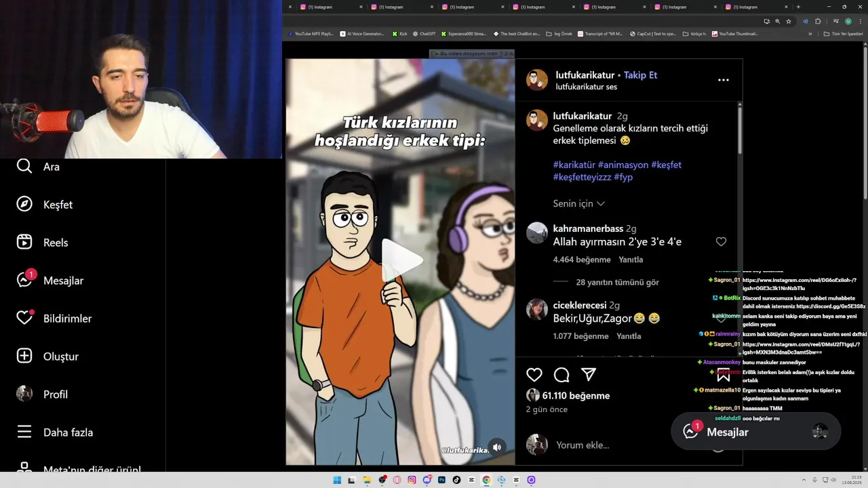This screenshot has width=868, height=488.
Task: Open the YouTube MP3 Playli... bookmark
Action: pos(311,33)
